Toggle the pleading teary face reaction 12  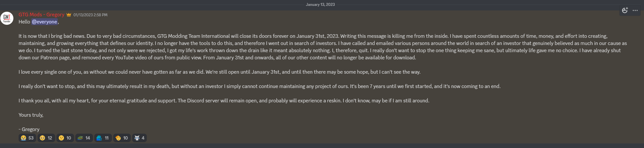coord(46,138)
